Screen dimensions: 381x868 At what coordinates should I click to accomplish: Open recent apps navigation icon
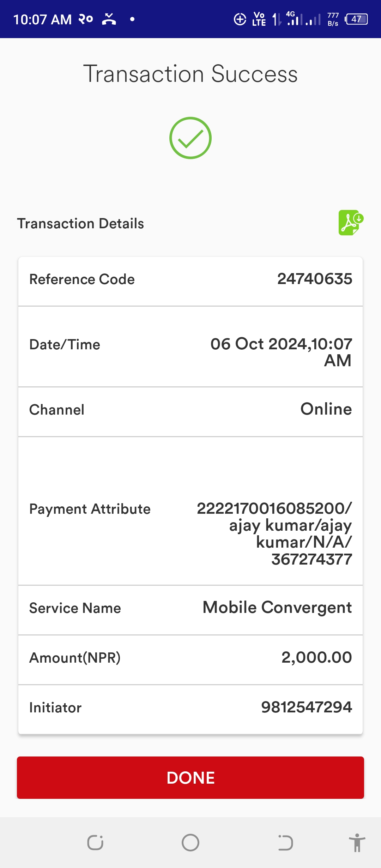pyautogui.click(x=95, y=843)
